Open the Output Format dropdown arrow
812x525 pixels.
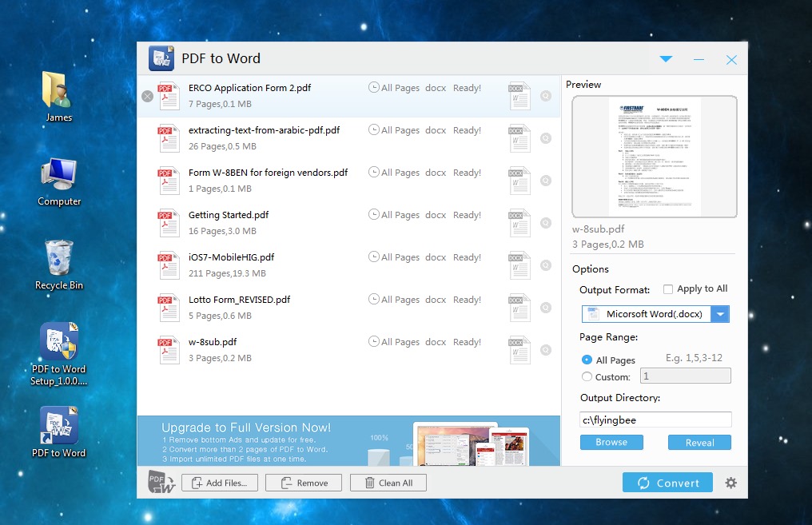click(x=720, y=314)
